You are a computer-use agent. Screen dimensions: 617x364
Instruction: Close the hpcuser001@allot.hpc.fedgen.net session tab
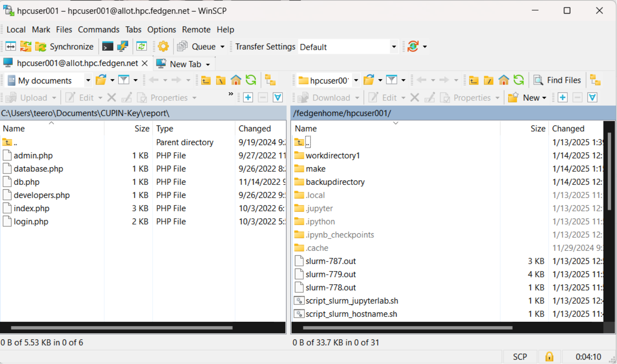(145, 63)
